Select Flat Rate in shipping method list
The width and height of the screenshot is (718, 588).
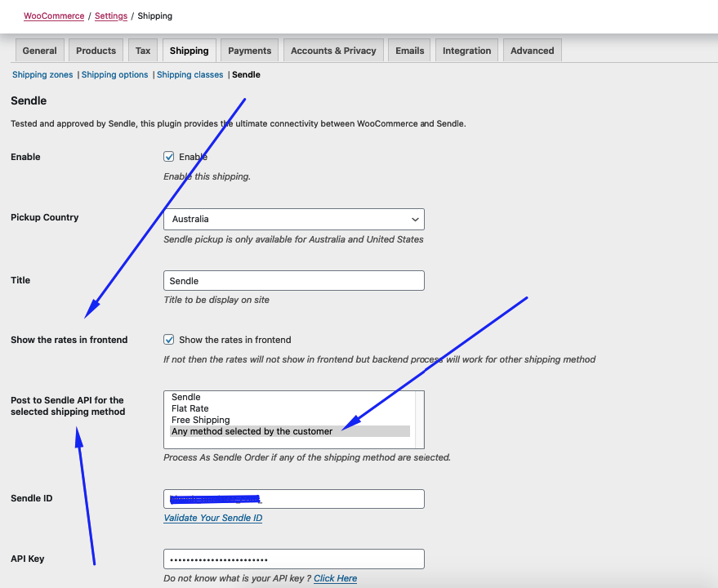pyautogui.click(x=190, y=408)
